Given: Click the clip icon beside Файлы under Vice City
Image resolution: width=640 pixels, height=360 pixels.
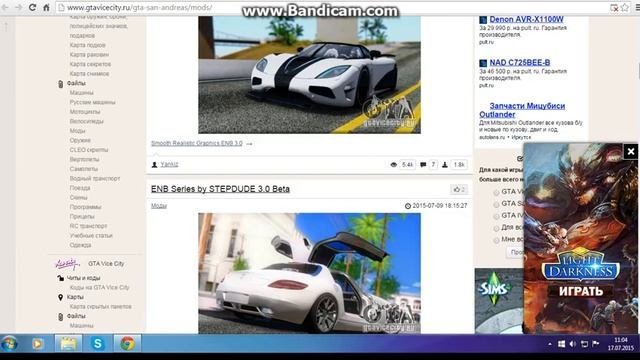Looking at the screenshot, I should 60,316.
